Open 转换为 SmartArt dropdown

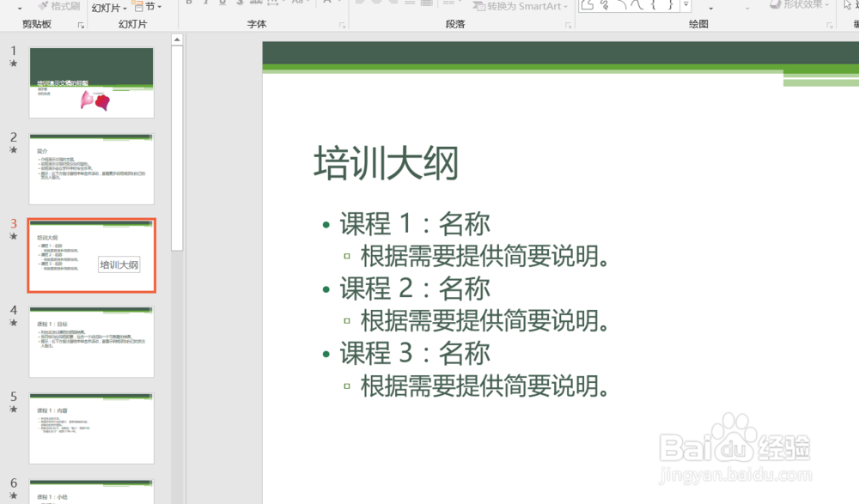521,6
